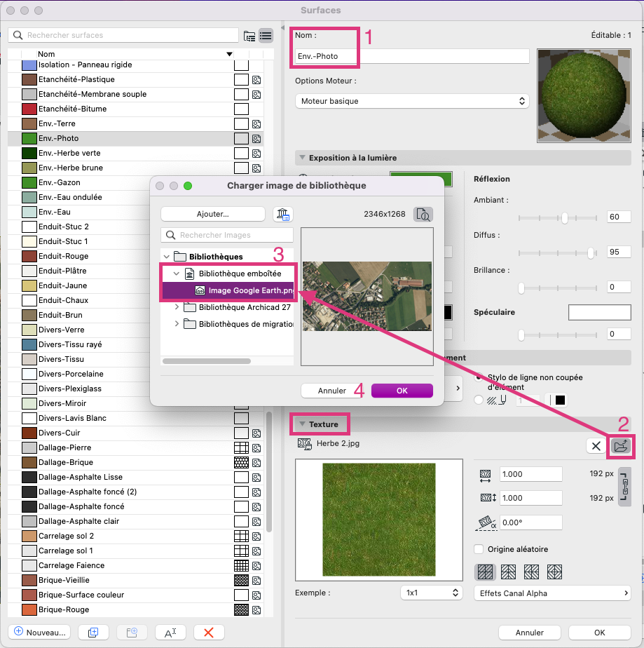Collapse the Bibliothèque emboîtée tree node
644x648 pixels.
click(x=177, y=274)
